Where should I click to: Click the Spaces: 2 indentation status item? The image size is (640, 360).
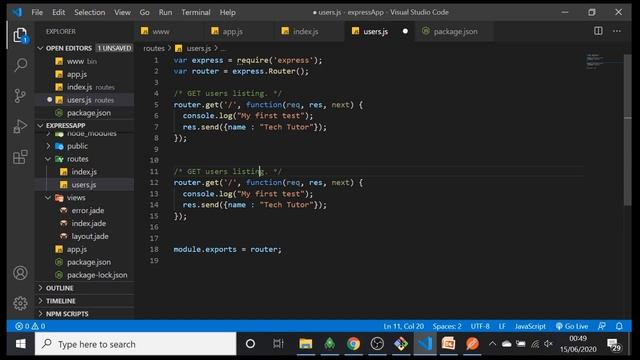(447, 326)
